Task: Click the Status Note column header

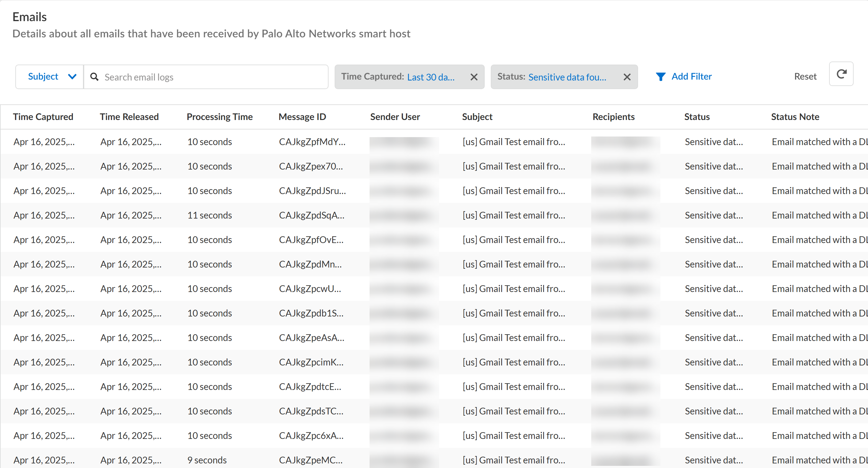Action: [x=795, y=117]
